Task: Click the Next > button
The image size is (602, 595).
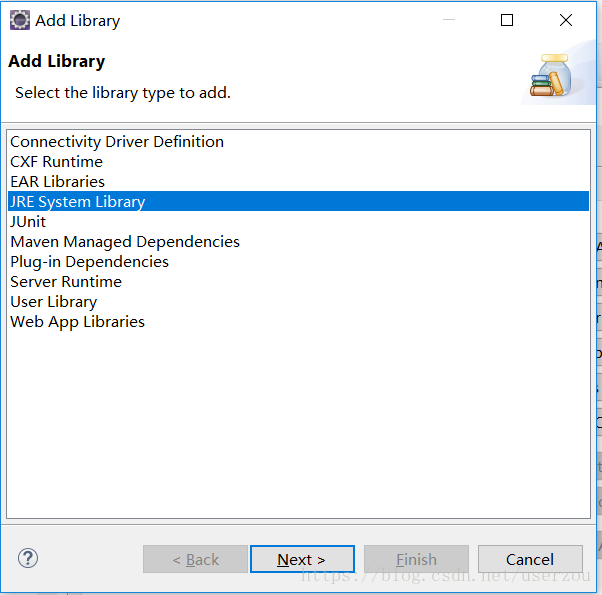Action: [302, 559]
